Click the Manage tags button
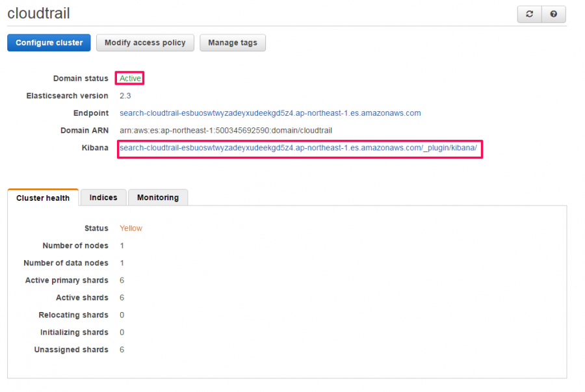The image size is (585, 392). [233, 42]
